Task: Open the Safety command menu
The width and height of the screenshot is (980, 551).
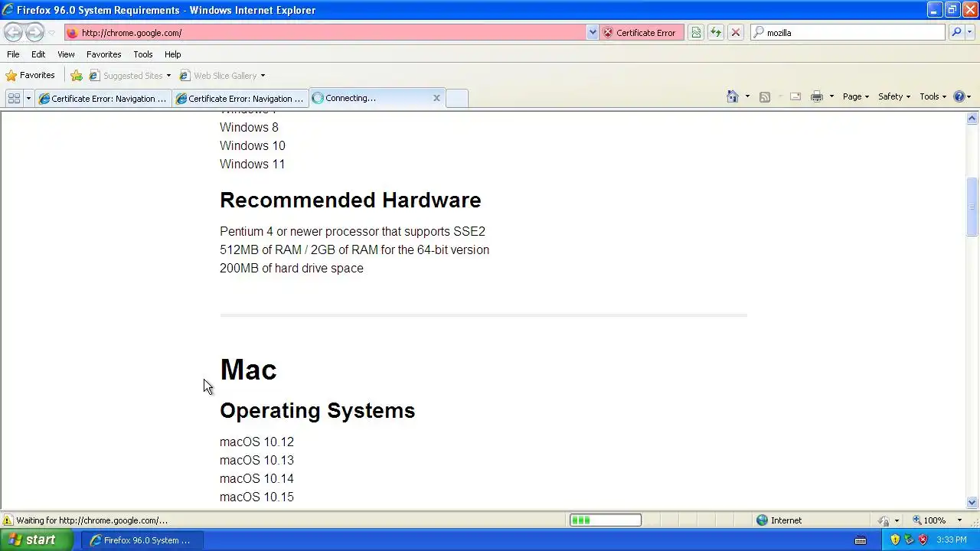Action: pos(893,96)
